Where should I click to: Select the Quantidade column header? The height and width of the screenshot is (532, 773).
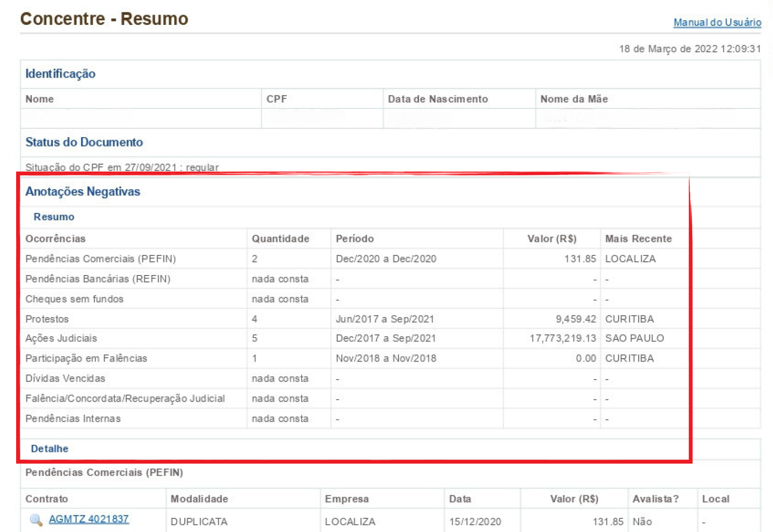point(280,239)
